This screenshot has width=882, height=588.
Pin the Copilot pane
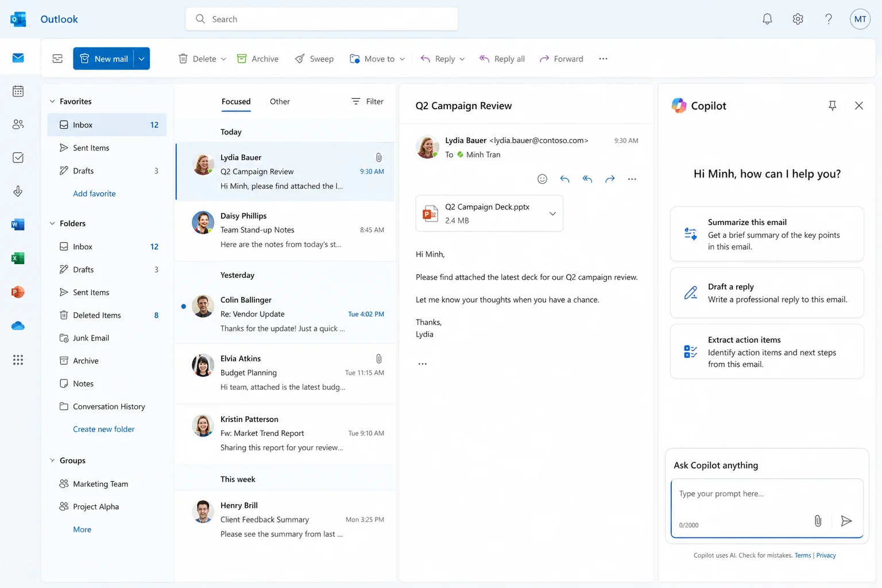tap(832, 106)
